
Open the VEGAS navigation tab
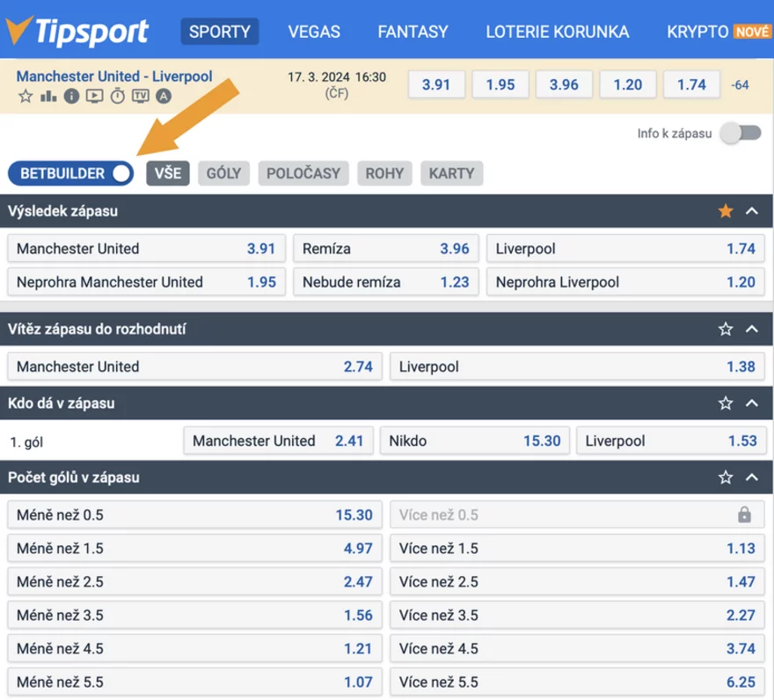click(x=314, y=32)
